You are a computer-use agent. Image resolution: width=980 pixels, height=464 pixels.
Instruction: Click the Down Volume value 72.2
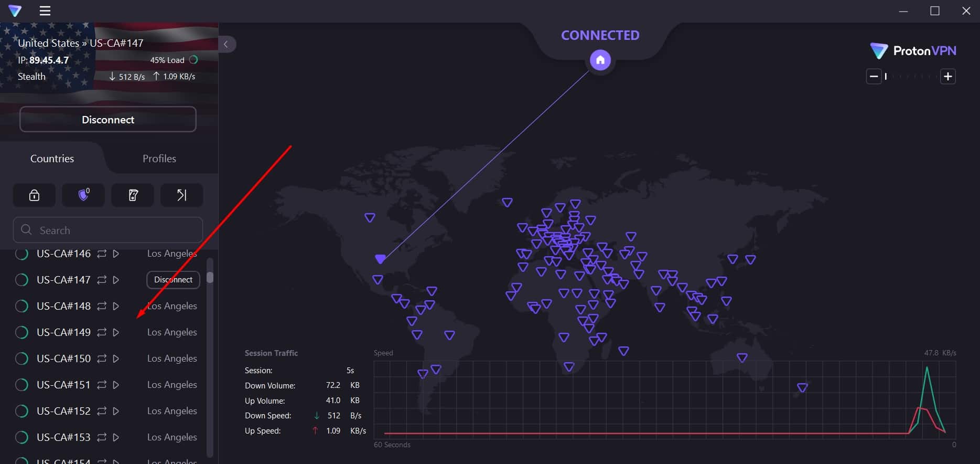tap(333, 385)
